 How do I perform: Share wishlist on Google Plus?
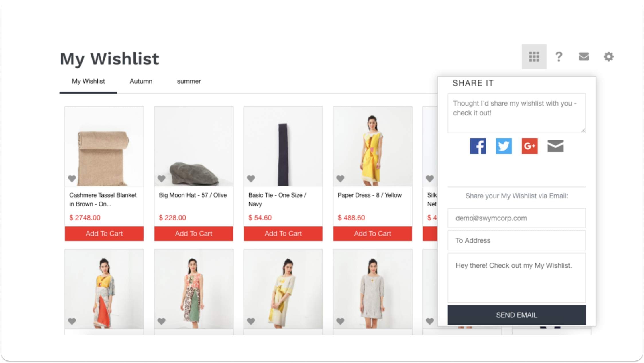tap(529, 146)
